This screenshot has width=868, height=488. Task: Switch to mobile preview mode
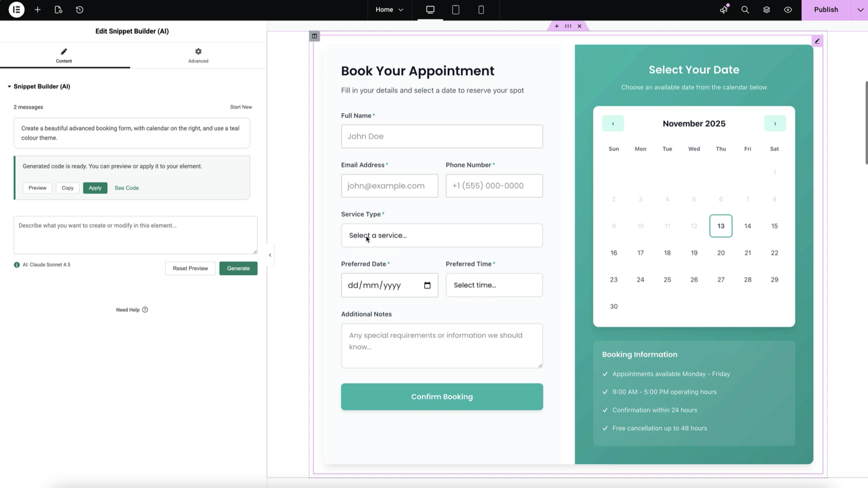480,10
